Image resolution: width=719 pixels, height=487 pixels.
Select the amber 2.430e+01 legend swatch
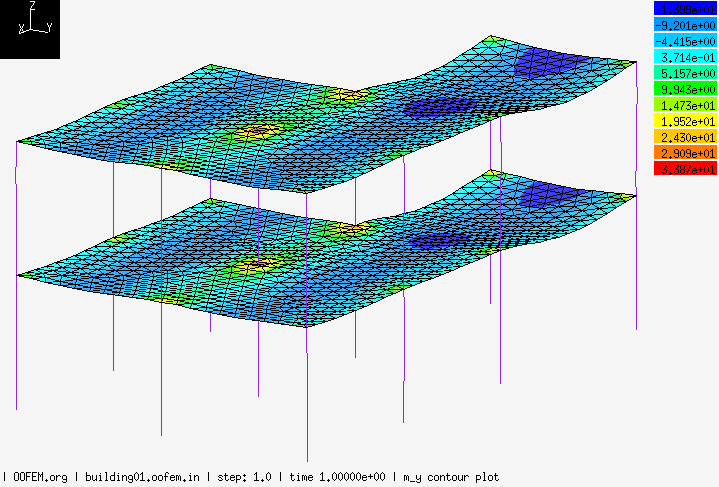(x=685, y=137)
